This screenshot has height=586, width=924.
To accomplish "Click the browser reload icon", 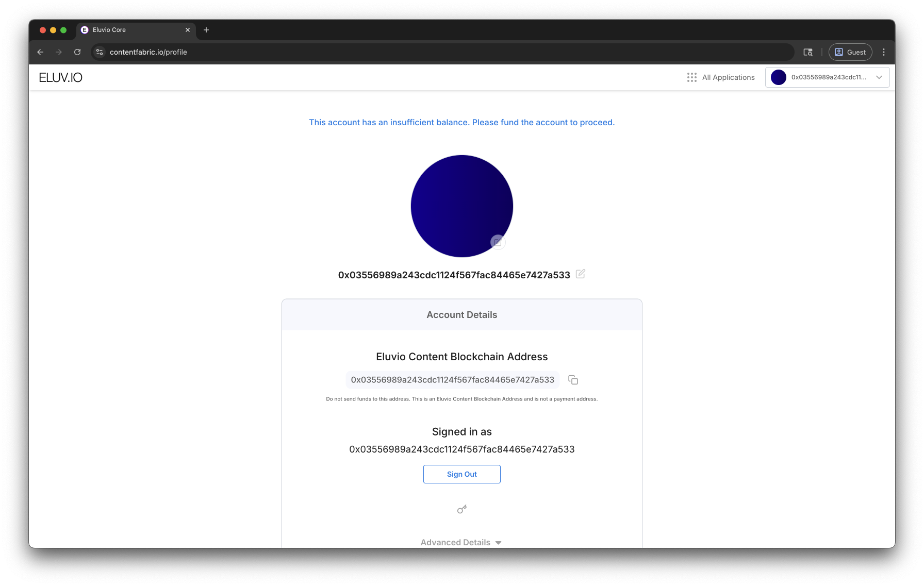I will click(x=77, y=52).
